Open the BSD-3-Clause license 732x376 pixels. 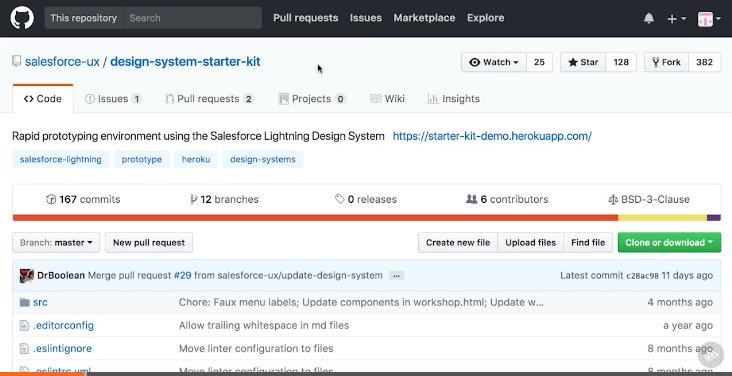click(x=649, y=199)
